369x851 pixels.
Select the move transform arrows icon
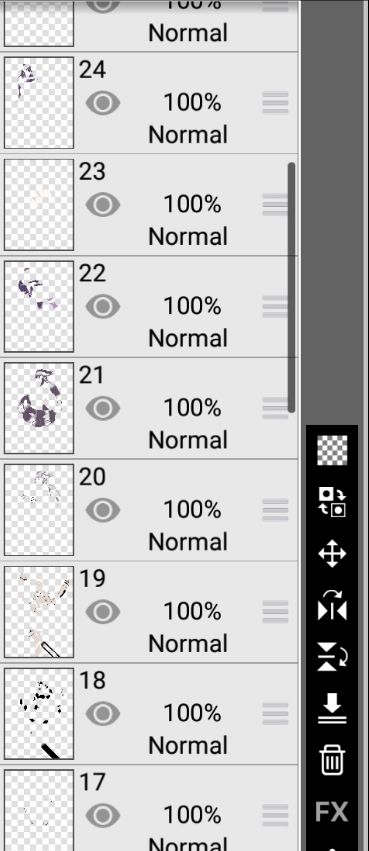(332, 554)
